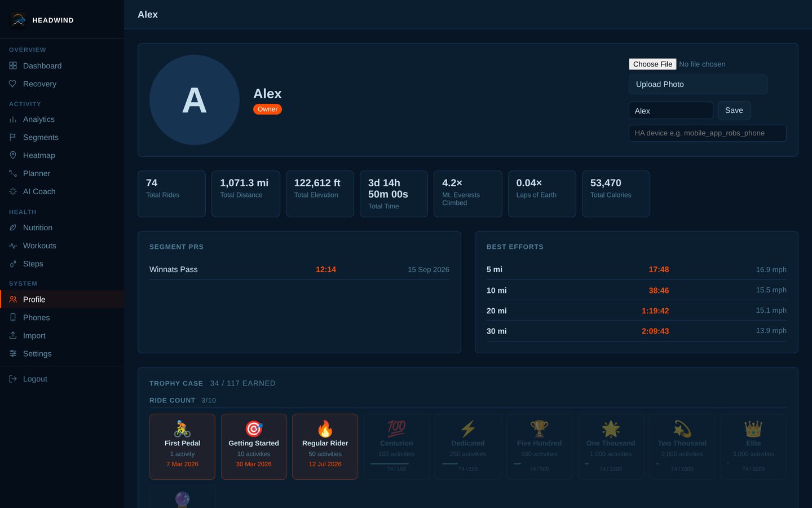The image size is (812, 508).
Task: Click the Upload Photo button
Action: [x=698, y=84]
